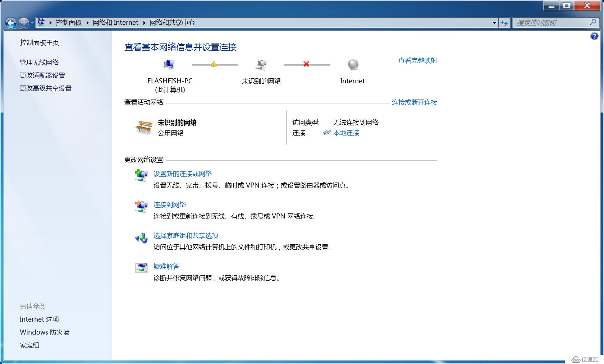604x364 pixels.
Task: Open Internet 选项 in sidebar
Action: [39, 319]
